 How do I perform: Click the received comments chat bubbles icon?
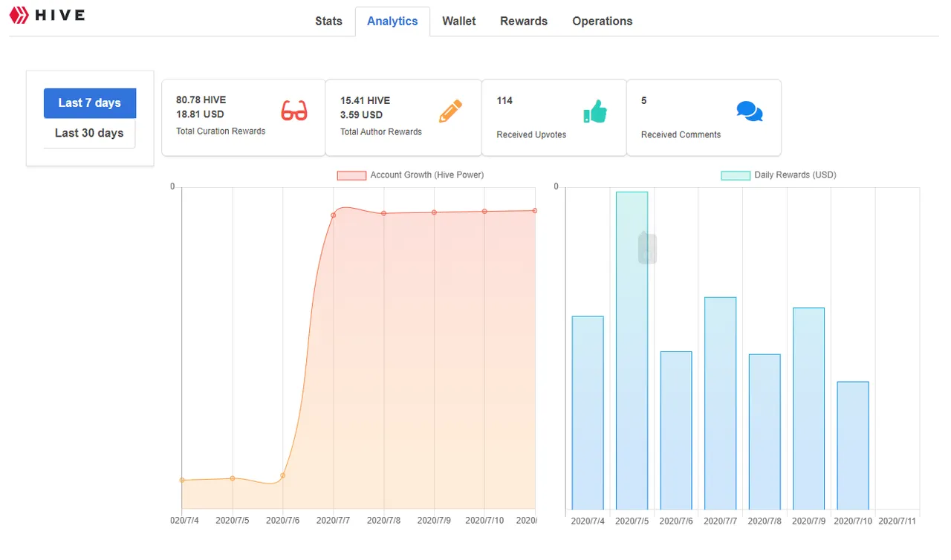(750, 111)
